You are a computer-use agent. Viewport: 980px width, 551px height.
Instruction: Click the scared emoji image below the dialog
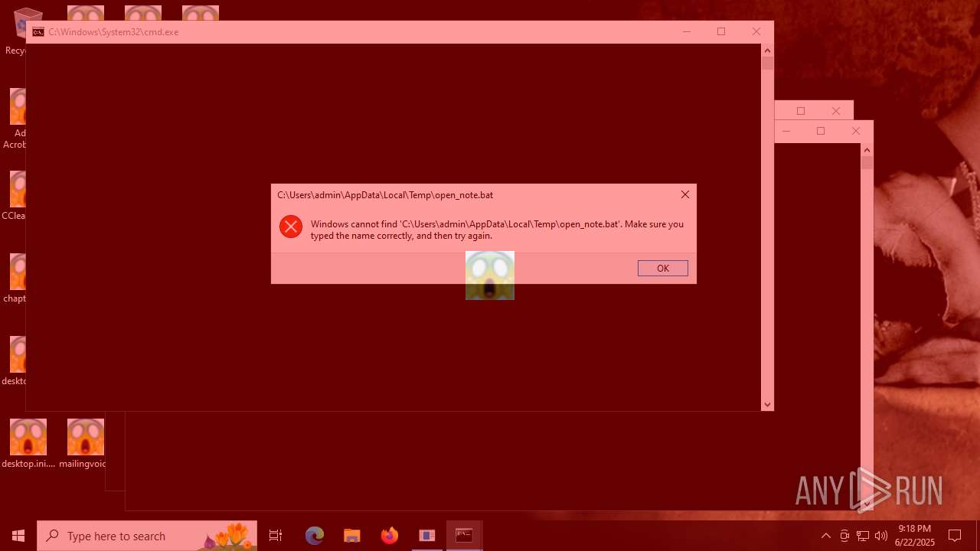(x=490, y=275)
